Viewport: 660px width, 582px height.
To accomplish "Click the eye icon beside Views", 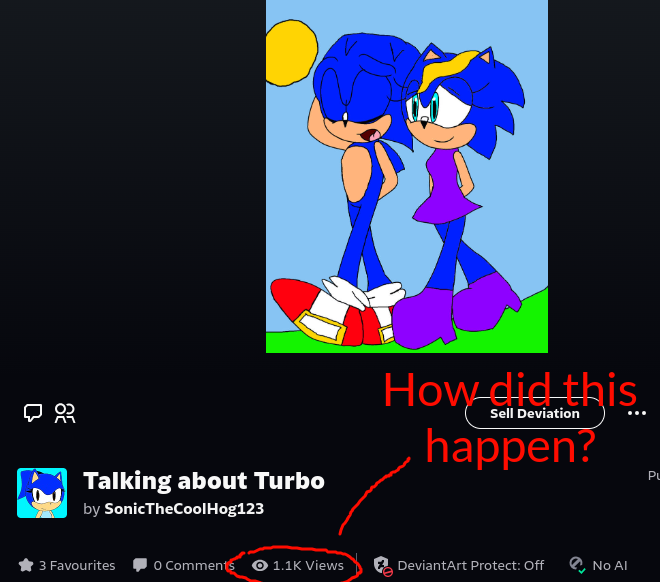I will tap(260, 566).
